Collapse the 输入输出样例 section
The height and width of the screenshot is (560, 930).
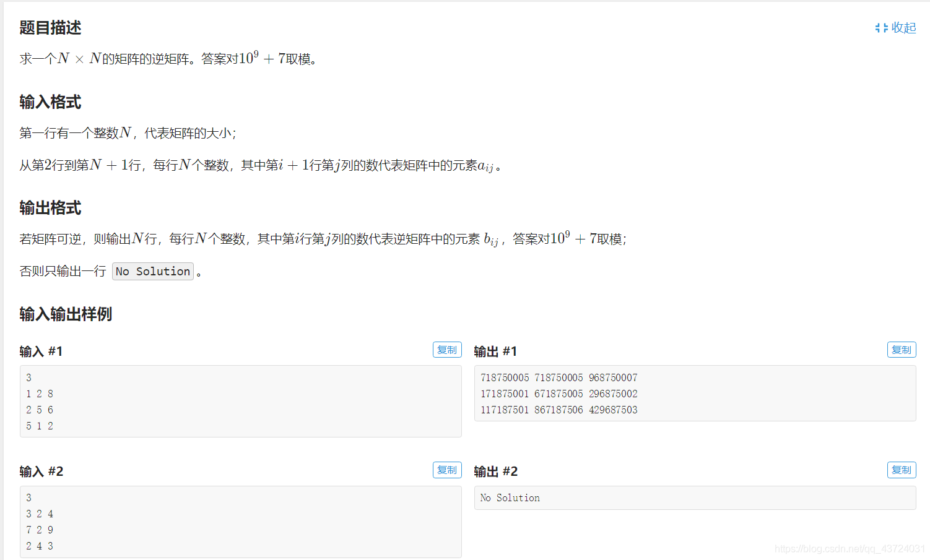(x=65, y=315)
